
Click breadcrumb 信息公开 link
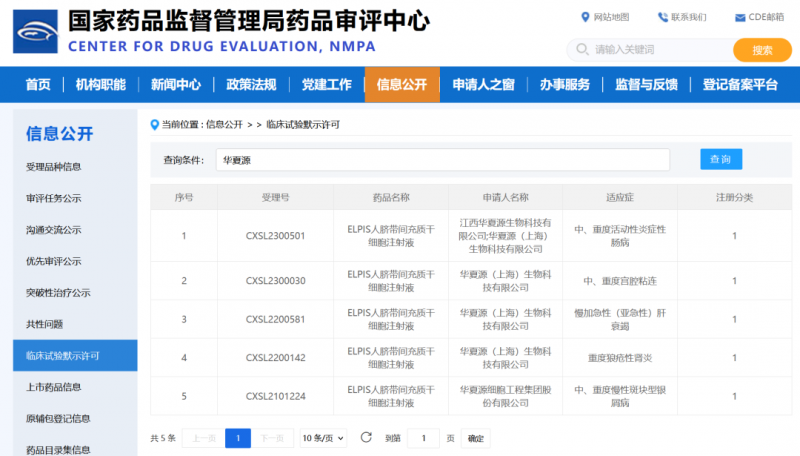[224, 124]
